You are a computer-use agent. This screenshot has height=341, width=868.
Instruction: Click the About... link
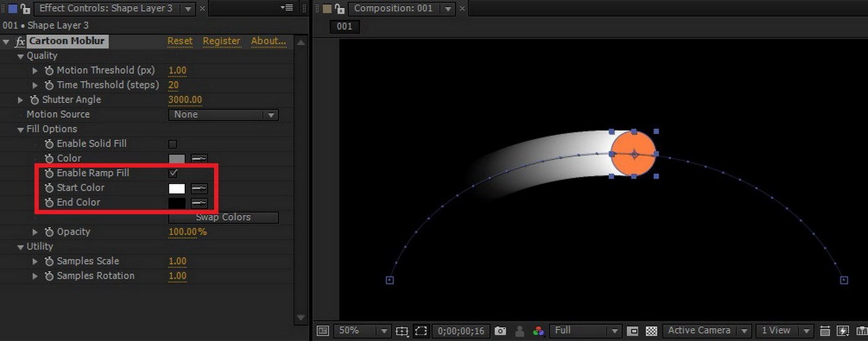(x=268, y=42)
